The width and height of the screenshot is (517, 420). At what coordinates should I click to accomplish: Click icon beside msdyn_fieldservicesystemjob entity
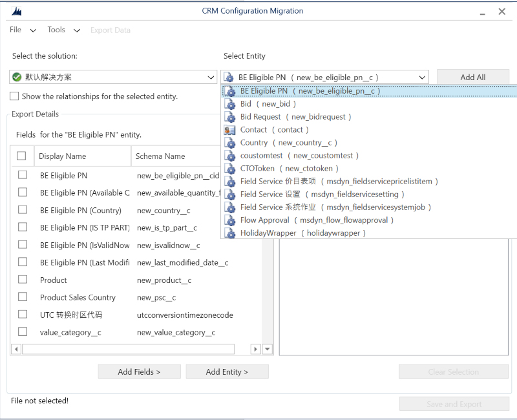(230, 207)
